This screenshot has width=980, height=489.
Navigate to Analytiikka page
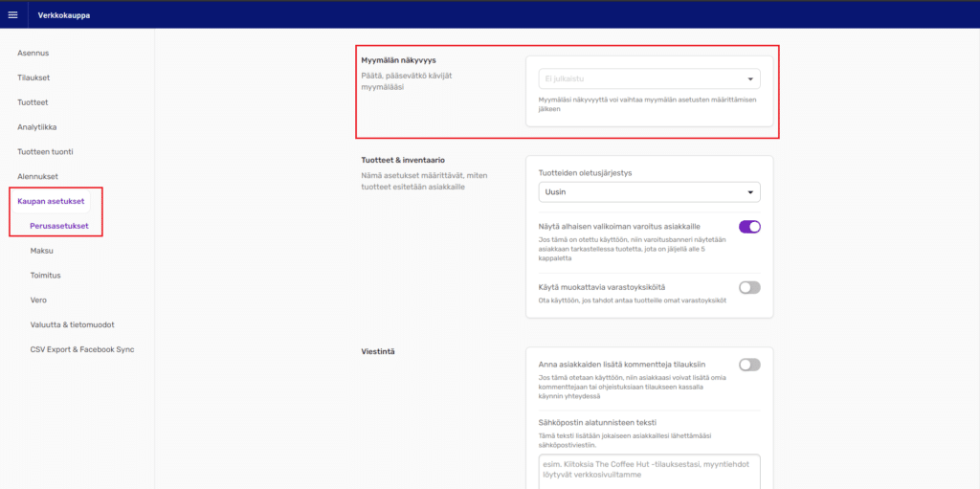point(36,127)
